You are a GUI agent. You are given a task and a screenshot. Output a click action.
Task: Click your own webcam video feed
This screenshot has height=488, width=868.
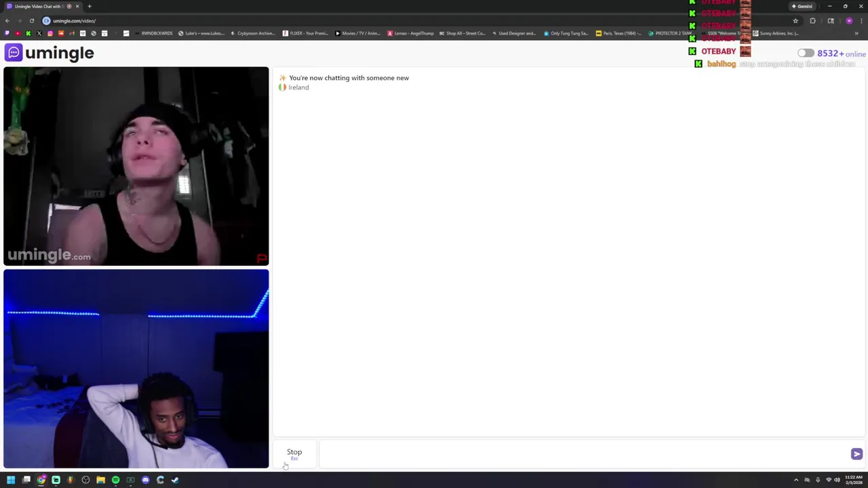(136, 369)
